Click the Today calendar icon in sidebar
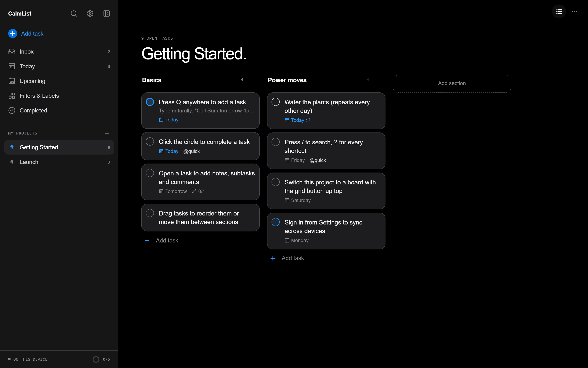The height and width of the screenshot is (368, 588). point(12,66)
